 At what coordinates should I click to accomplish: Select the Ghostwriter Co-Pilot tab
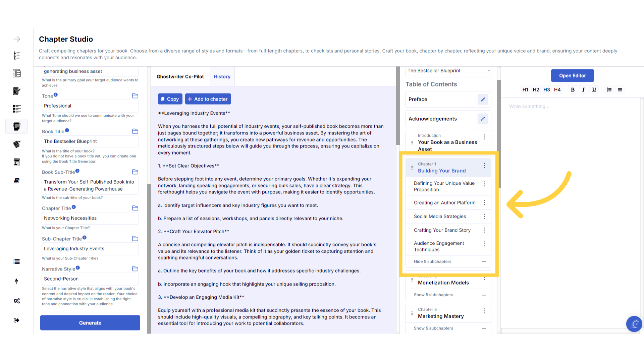coord(180,77)
